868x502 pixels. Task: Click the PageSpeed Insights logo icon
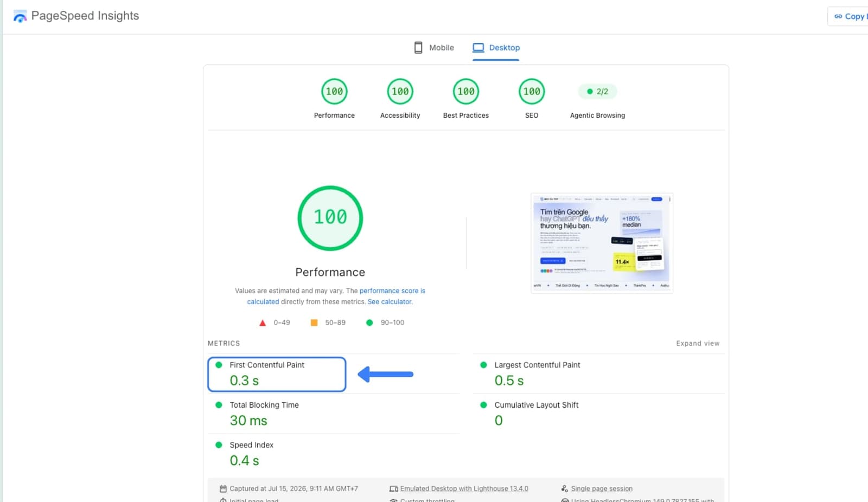[20, 16]
